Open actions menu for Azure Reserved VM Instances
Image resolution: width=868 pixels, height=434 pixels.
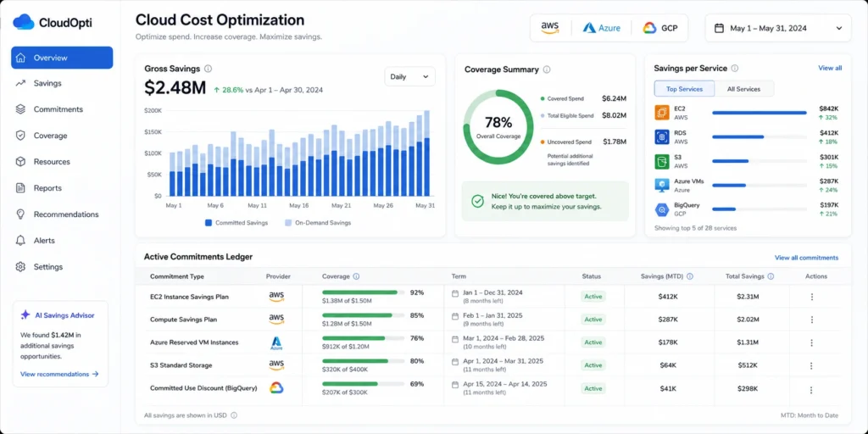(811, 342)
